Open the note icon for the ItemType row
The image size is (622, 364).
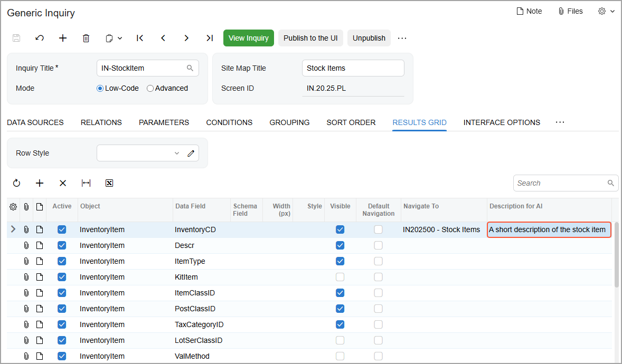point(39,261)
